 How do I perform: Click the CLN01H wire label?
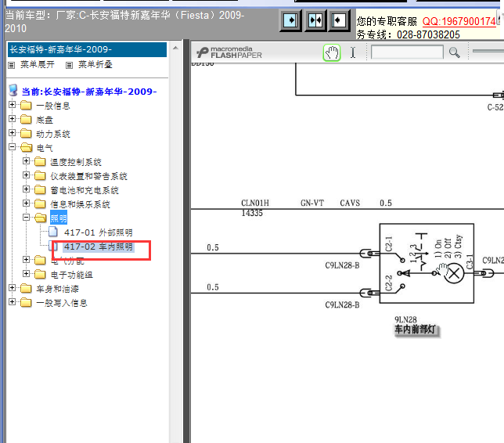click(255, 203)
